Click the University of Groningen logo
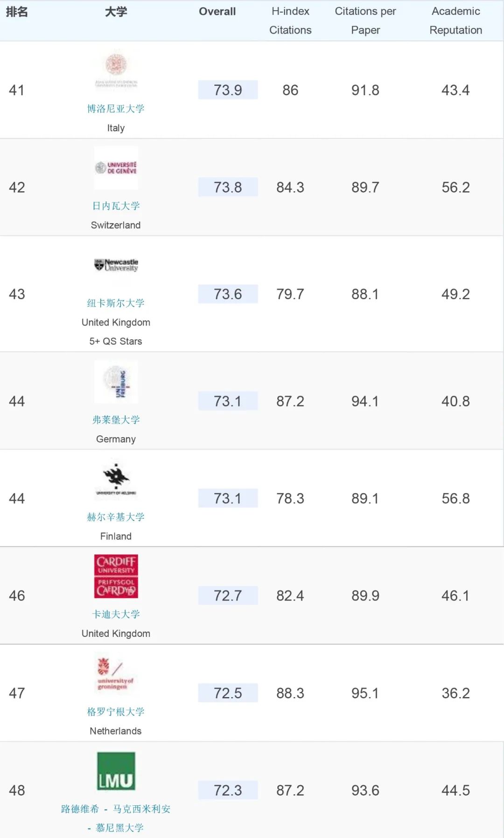 116,674
